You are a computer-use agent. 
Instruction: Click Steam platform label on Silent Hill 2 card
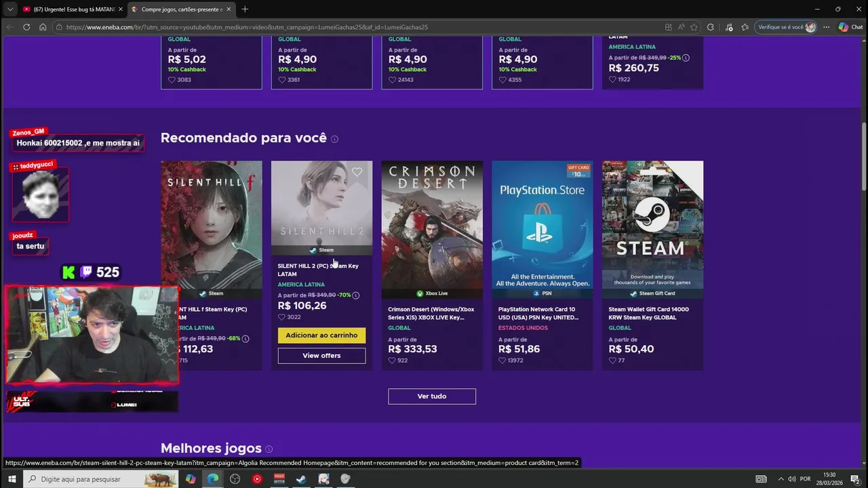pyautogui.click(x=321, y=250)
